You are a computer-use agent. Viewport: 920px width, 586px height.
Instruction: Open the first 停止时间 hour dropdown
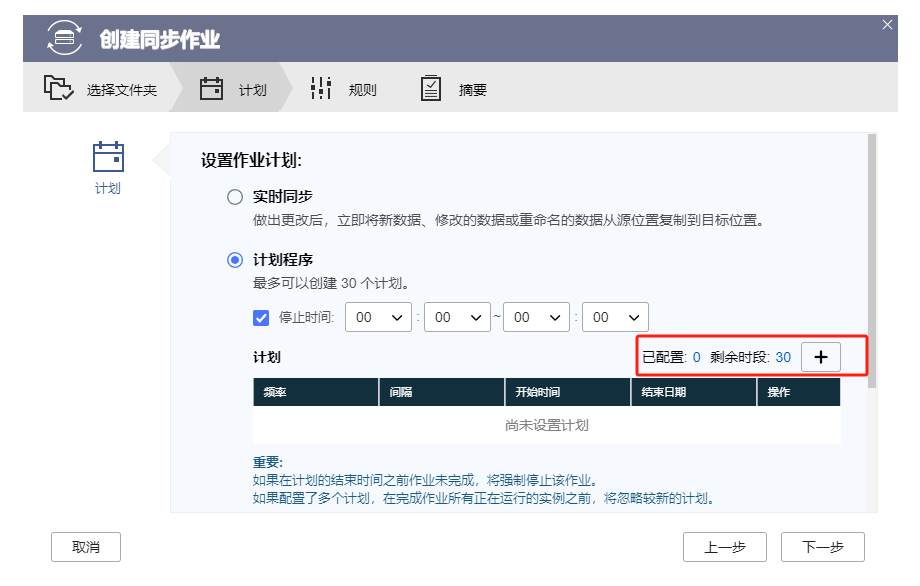[x=379, y=317]
